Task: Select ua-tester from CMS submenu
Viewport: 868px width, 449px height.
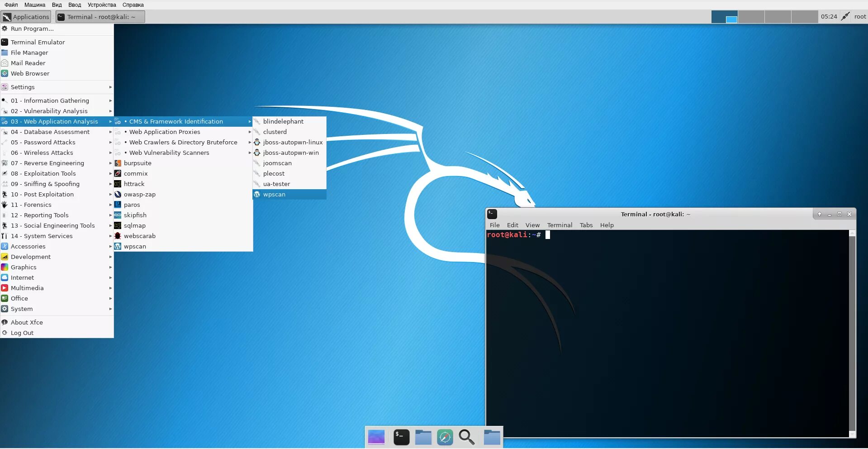Action: pyautogui.click(x=289, y=184)
